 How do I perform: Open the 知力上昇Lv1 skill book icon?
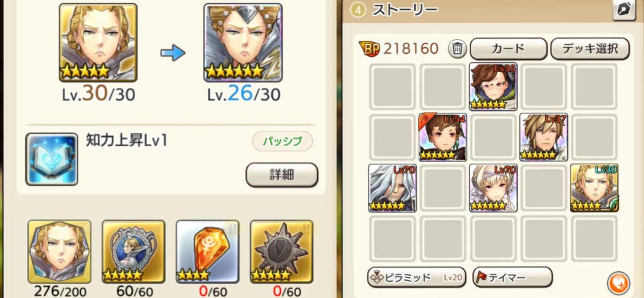52,159
